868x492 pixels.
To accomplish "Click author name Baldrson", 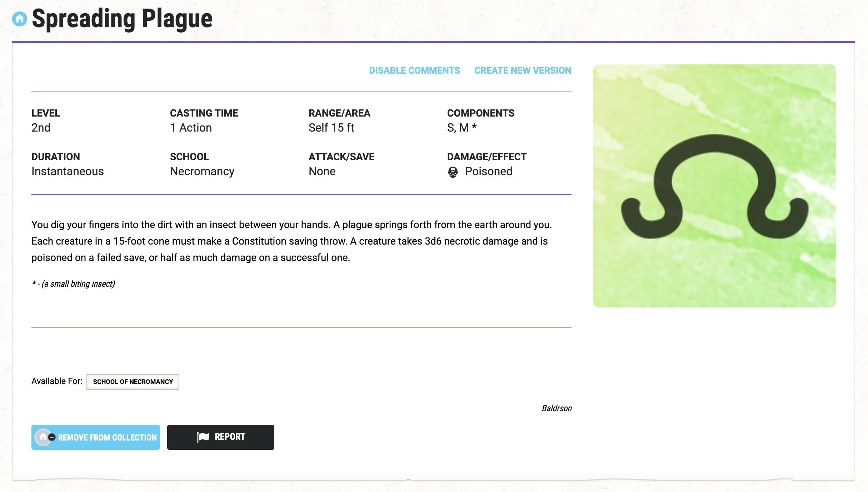I will [557, 408].
